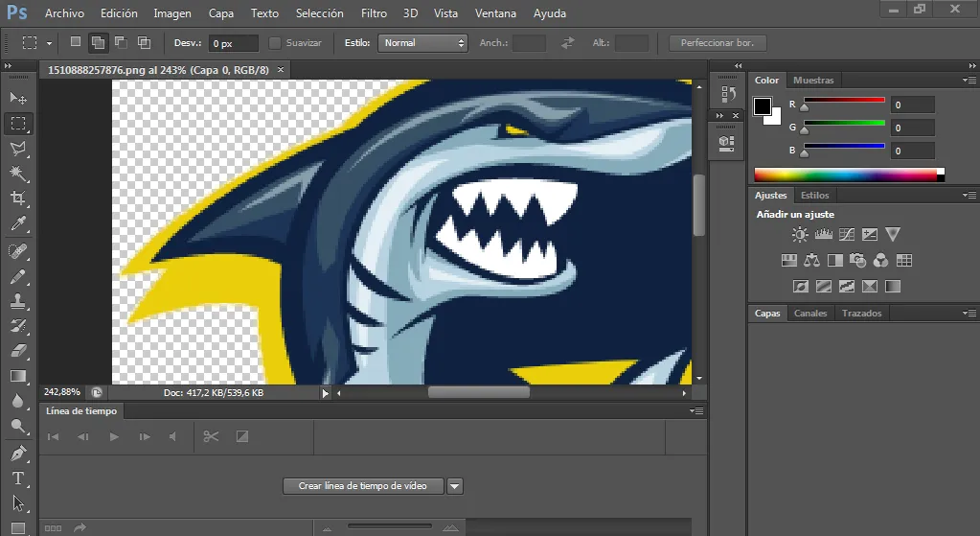This screenshot has height=536, width=980.
Task: Add a Photo Filter adjustment
Action: point(857,260)
